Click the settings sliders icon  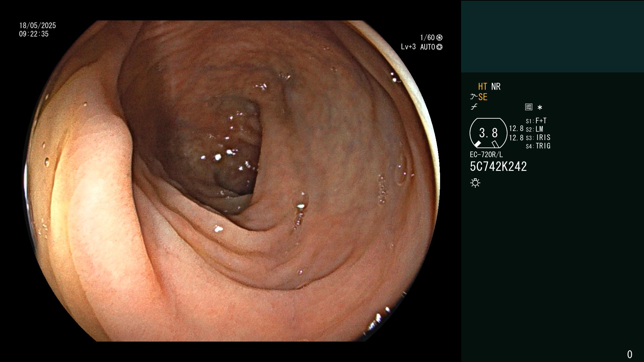[529, 107]
